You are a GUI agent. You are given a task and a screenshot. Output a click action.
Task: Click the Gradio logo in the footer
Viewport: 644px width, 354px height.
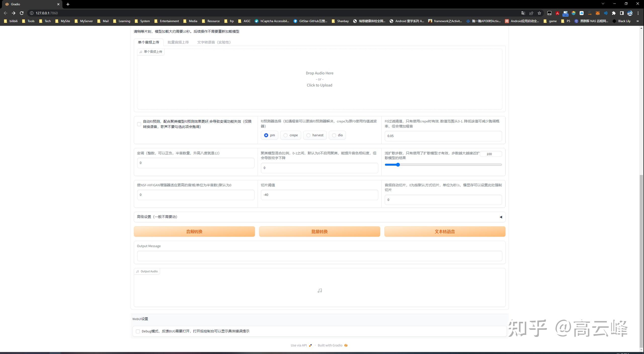point(346,345)
